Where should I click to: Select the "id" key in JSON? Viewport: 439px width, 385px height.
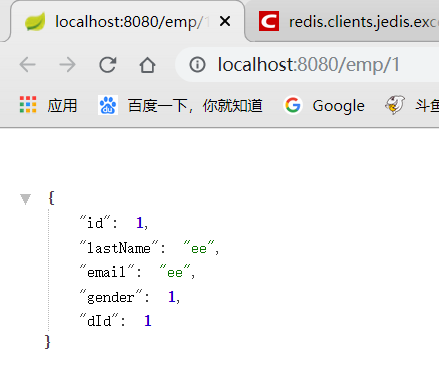pyautogui.click(x=95, y=223)
